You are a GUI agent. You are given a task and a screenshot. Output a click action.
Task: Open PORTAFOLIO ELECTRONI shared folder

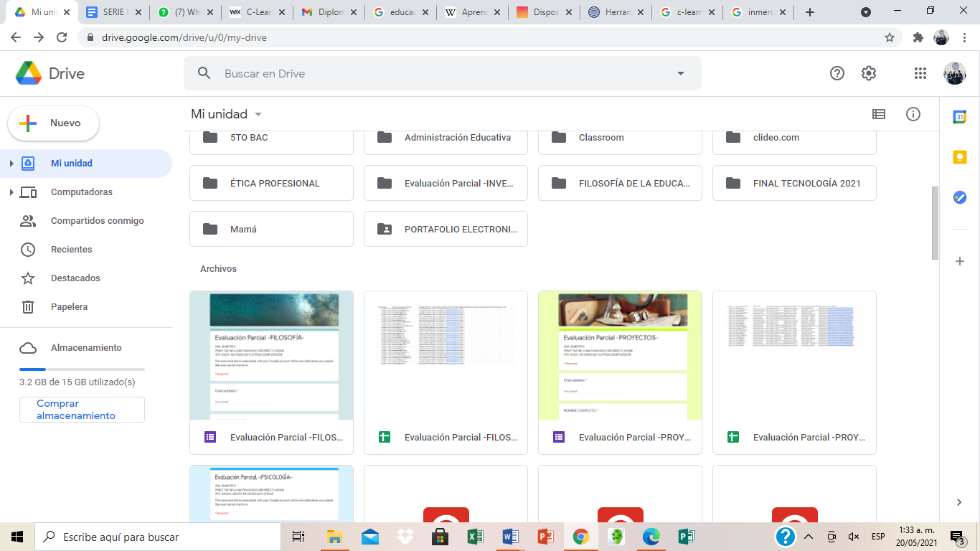[x=446, y=229]
